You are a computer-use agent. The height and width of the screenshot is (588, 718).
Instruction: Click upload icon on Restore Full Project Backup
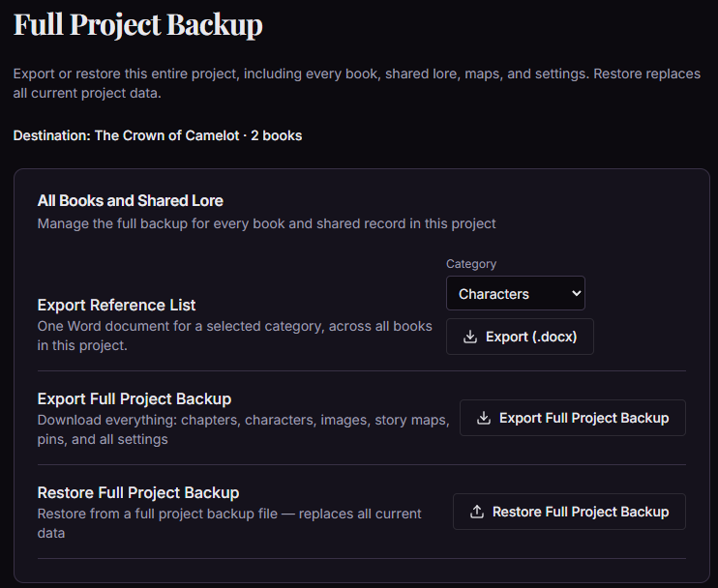point(477,512)
